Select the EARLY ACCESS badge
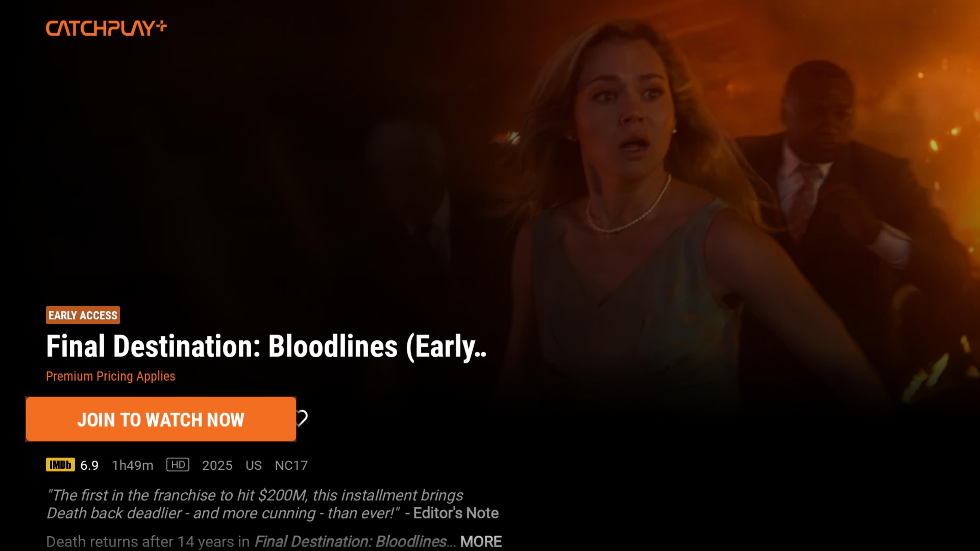Viewport: 980px width, 551px height. (x=82, y=315)
